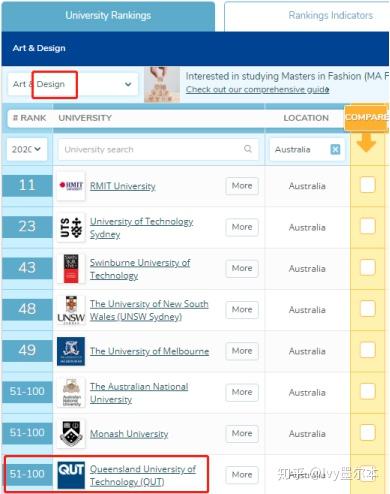Viewport: 390px width, 494px height.
Task: Click the rank 48 cell
Action: click(x=27, y=309)
